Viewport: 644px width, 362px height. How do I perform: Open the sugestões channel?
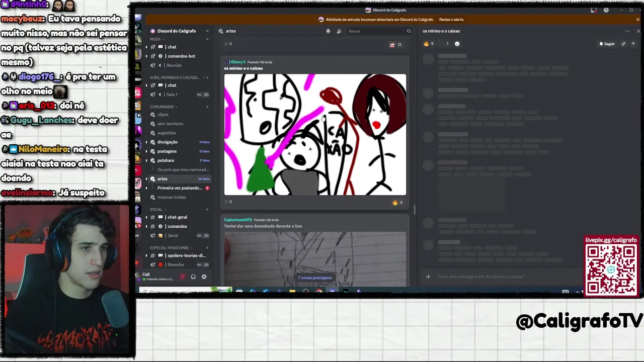(178, 133)
